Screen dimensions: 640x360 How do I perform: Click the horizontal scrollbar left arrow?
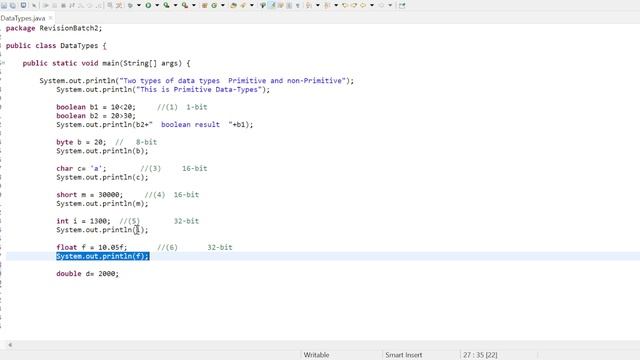(10, 345)
